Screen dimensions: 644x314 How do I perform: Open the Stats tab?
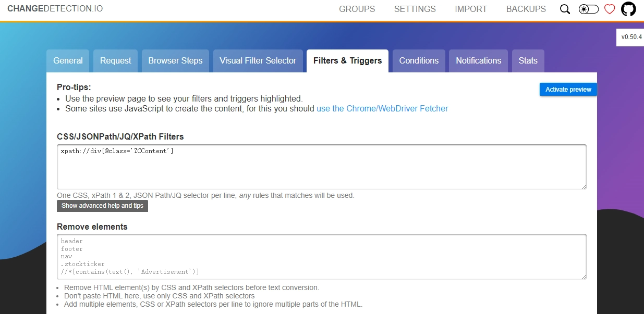tap(528, 61)
